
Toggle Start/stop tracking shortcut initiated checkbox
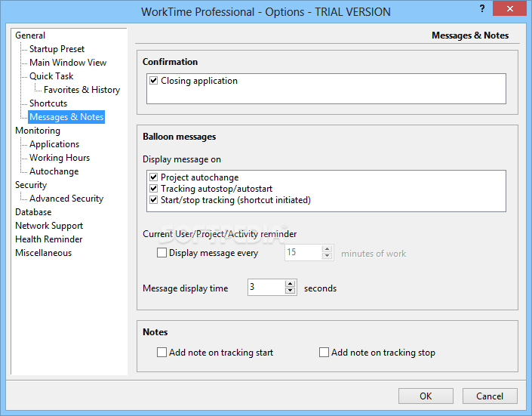[x=154, y=199]
